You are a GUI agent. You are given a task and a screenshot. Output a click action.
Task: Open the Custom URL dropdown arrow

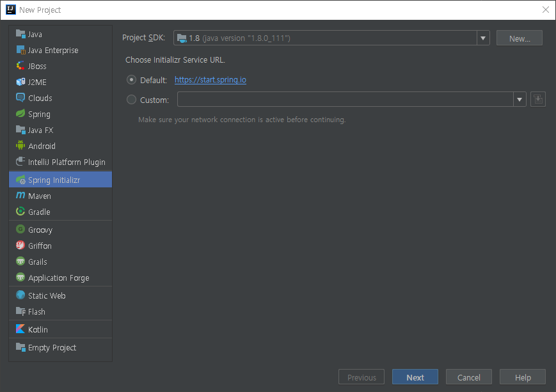pyautogui.click(x=520, y=99)
